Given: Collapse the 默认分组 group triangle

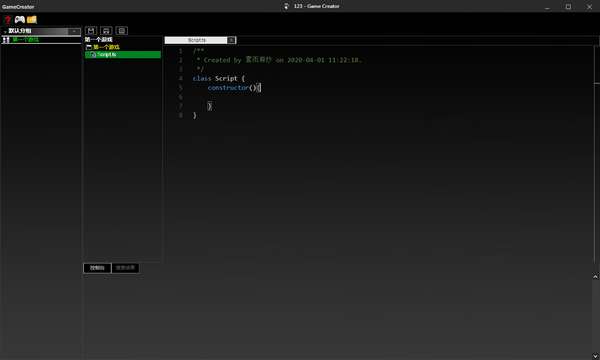Looking at the screenshot, I should click(x=5, y=31).
